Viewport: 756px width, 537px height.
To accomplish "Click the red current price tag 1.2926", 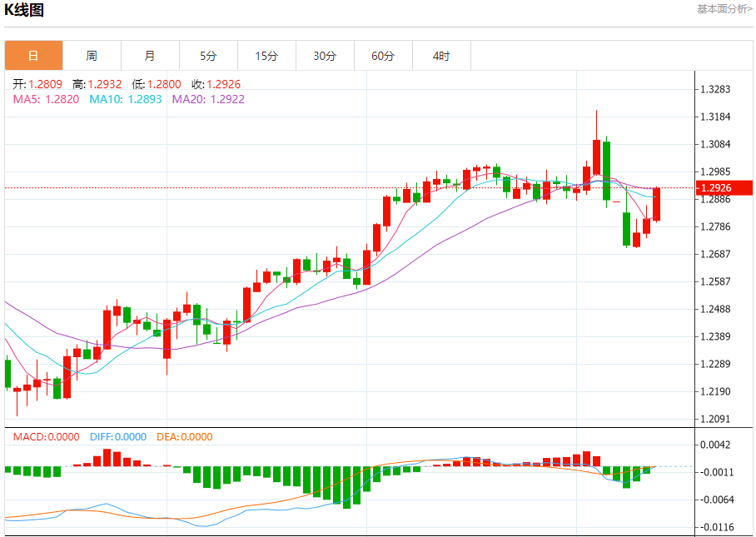I will click(724, 188).
